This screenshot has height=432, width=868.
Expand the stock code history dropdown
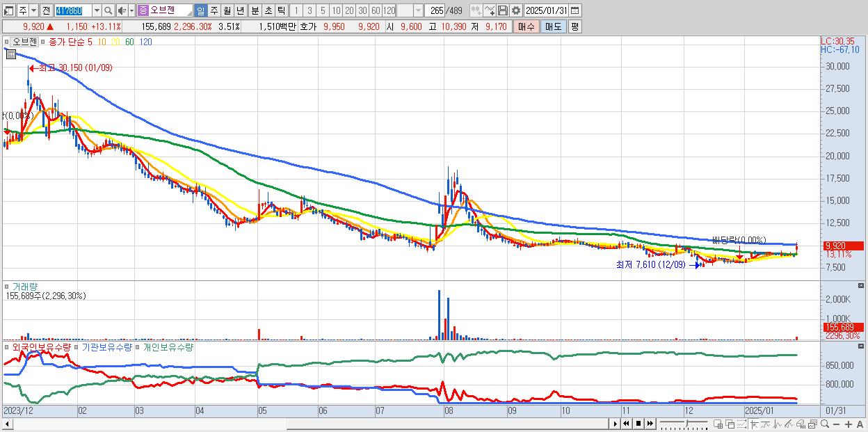pyautogui.click(x=97, y=11)
